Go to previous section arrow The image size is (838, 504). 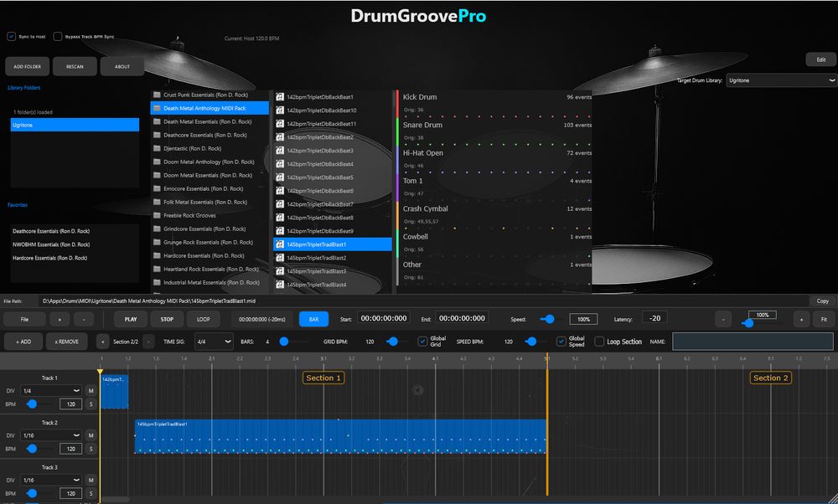[102, 342]
